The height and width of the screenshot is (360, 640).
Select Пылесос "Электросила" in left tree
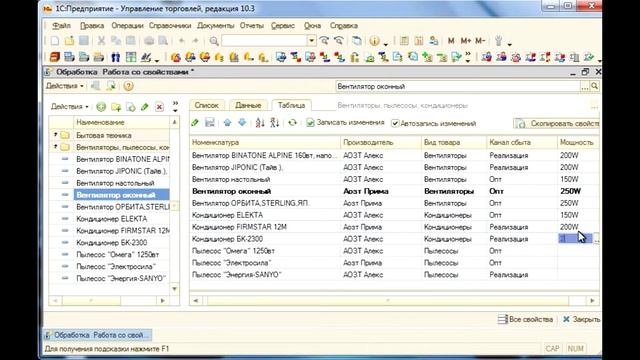[116, 267]
